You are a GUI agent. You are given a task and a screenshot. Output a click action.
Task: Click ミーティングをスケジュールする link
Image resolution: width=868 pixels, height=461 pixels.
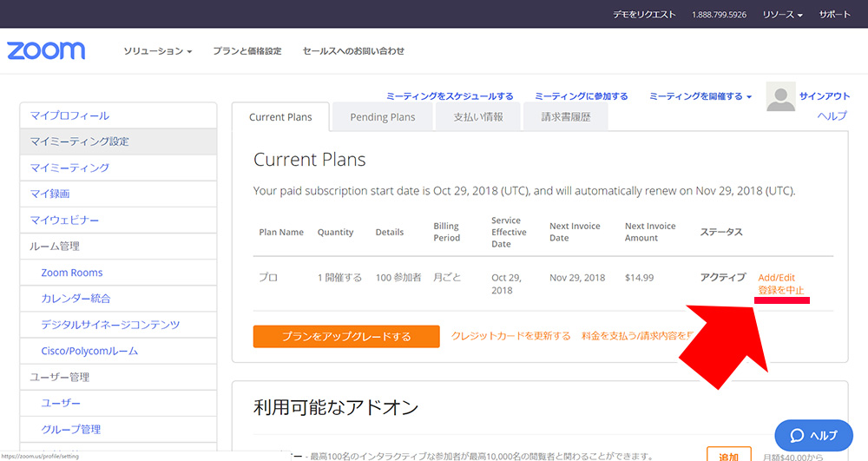click(x=450, y=96)
